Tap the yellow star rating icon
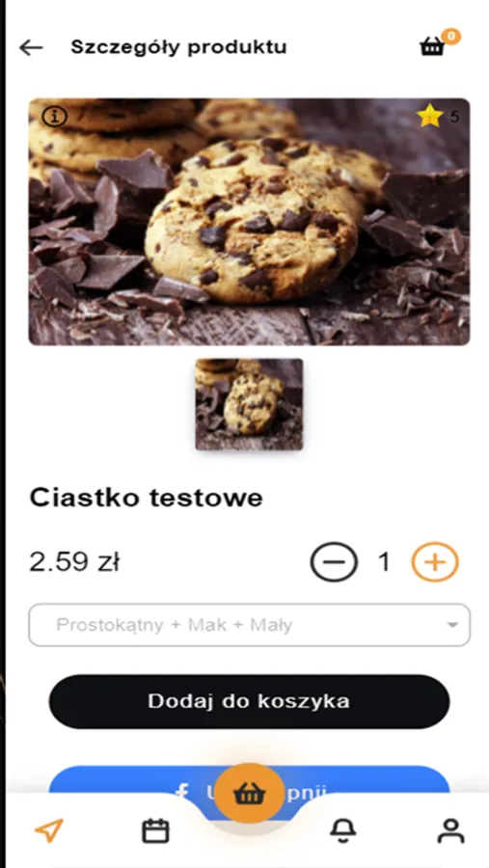 point(430,117)
